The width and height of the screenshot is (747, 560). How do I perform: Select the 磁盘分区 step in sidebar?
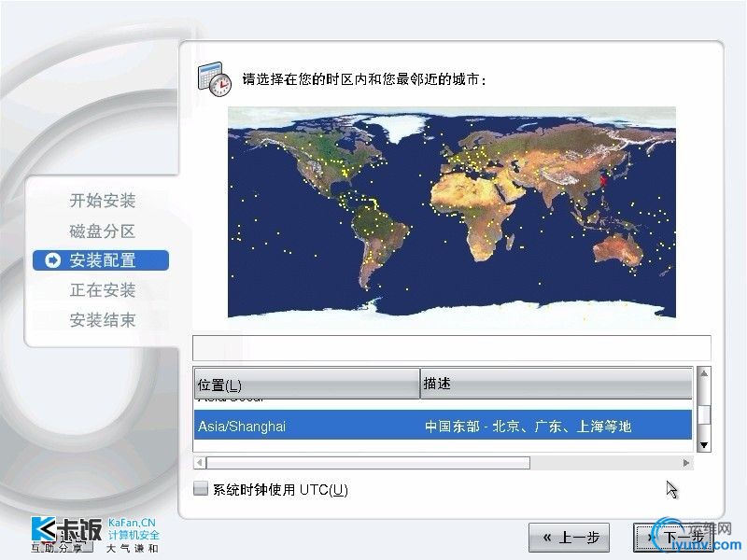click(103, 231)
